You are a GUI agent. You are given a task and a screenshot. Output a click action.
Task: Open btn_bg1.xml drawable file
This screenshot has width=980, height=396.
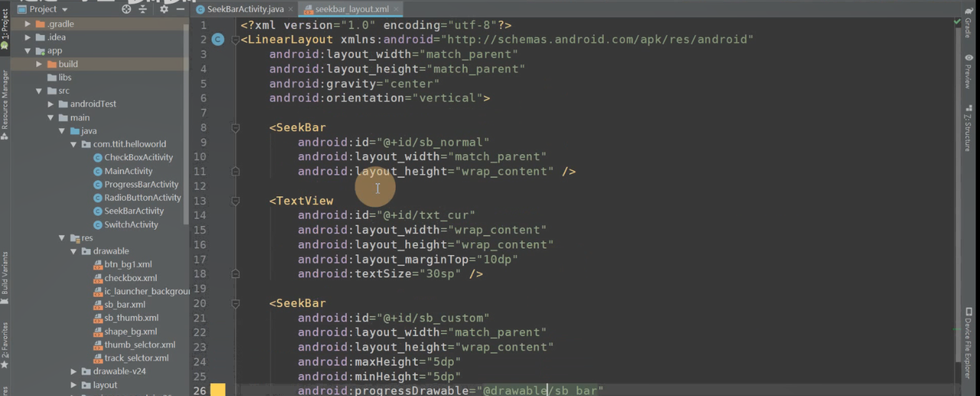[x=122, y=264]
